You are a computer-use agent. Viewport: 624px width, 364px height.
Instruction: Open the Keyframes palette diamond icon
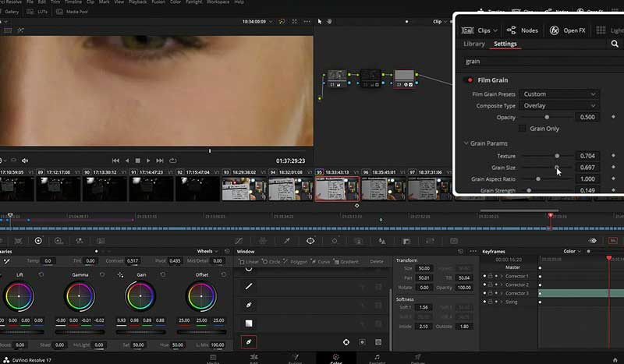pyautogui.click(x=593, y=241)
